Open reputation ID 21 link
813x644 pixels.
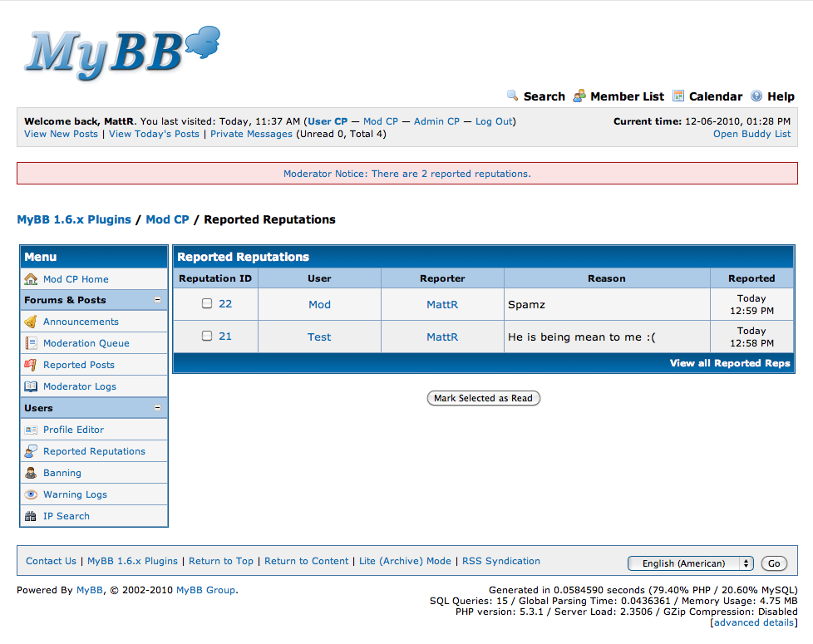click(x=225, y=337)
